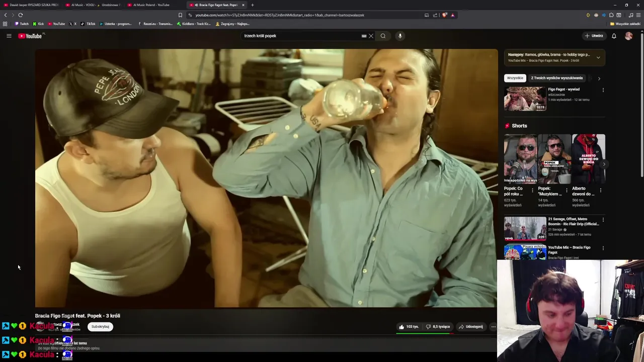Viewport: 644px width, 362px height.
Task: Open options for 'Alberto dzwoni do' Short
Action: (x=600, y=191)
